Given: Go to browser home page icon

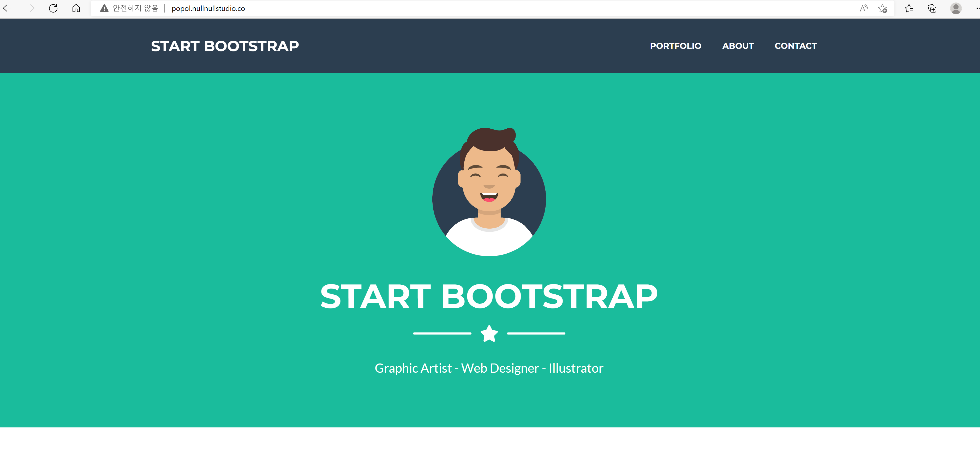Looking at the screenshot, I should (x=76, y=8).
